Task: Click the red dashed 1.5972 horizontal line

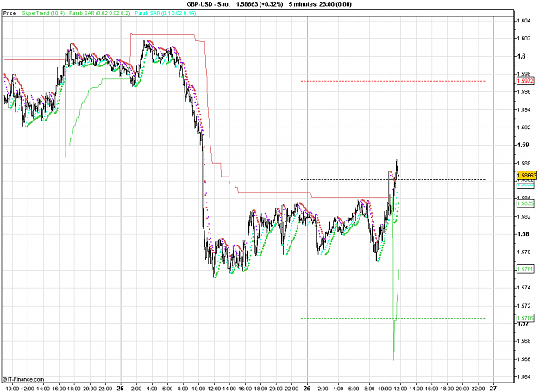Action: (x=393, y=81)
